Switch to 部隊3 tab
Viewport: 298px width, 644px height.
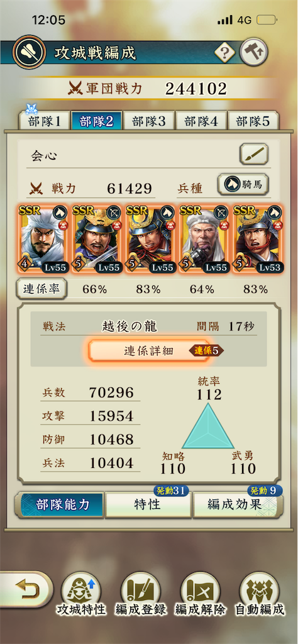pos(148,121)
